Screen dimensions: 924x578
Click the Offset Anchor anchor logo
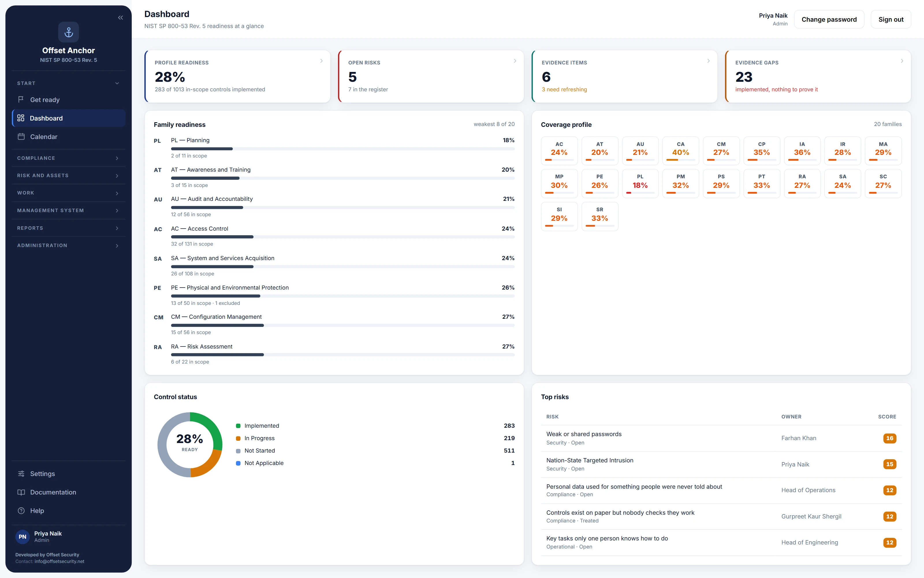69,32
